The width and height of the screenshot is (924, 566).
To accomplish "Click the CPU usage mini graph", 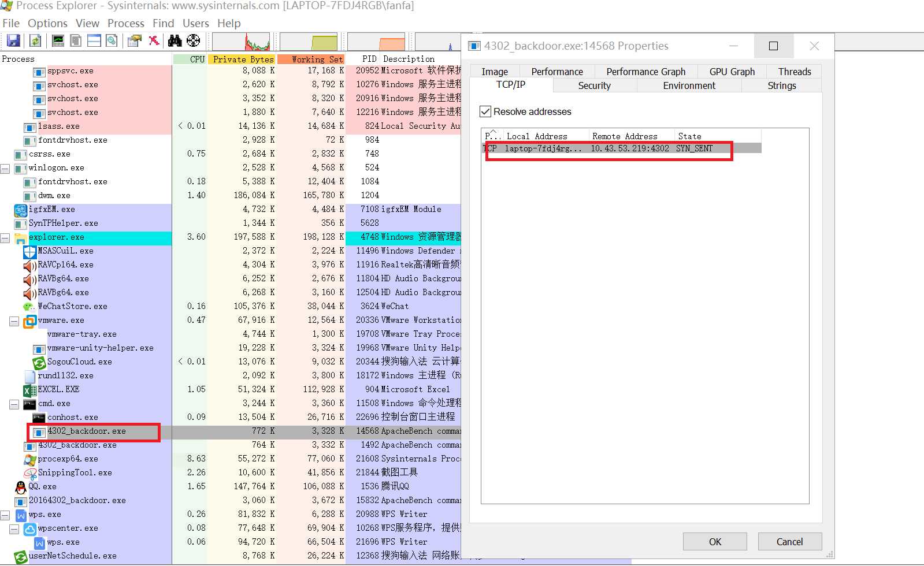I will (x=242, y=42).
